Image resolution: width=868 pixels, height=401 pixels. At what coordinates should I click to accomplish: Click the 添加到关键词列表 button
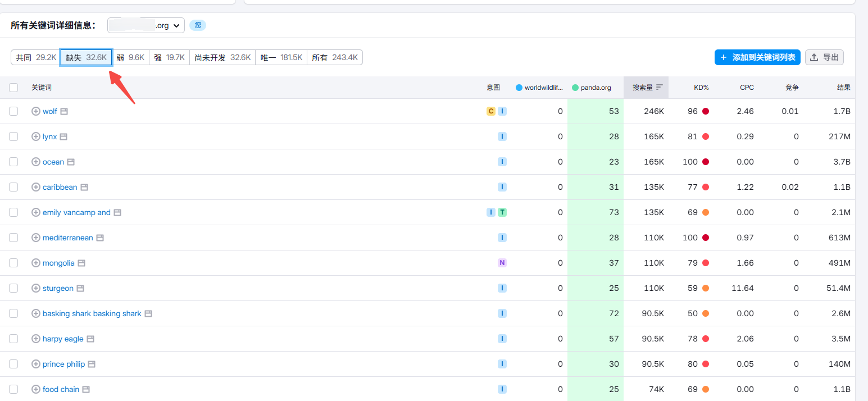click(x=757, y=57)
